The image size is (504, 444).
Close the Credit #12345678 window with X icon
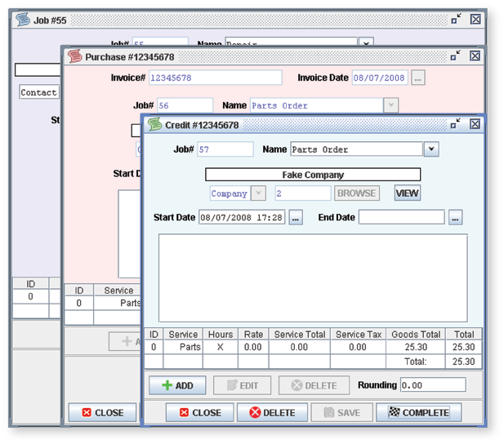[475, 124]
